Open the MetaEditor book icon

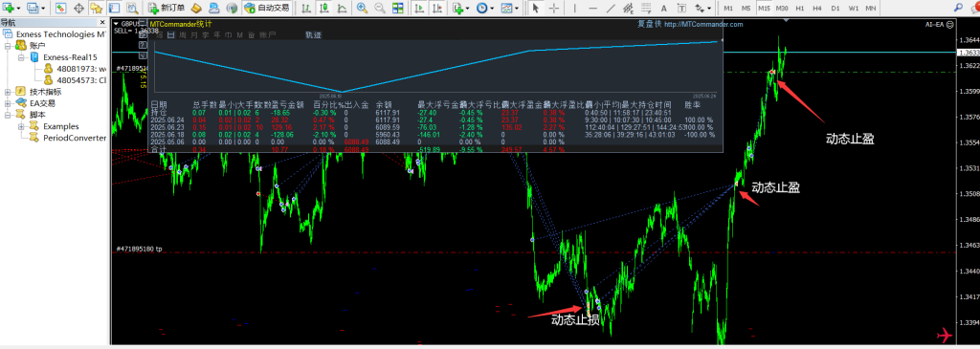point(195,8)
